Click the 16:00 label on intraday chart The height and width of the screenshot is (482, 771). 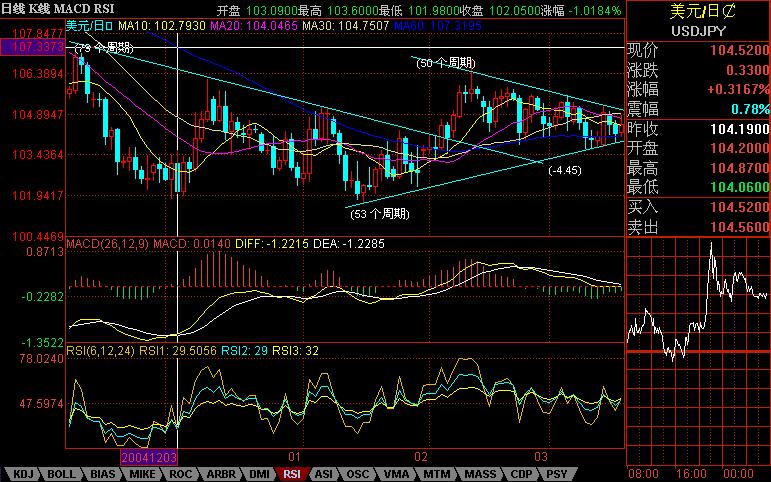pyautogui.click(x=691, y=474)
